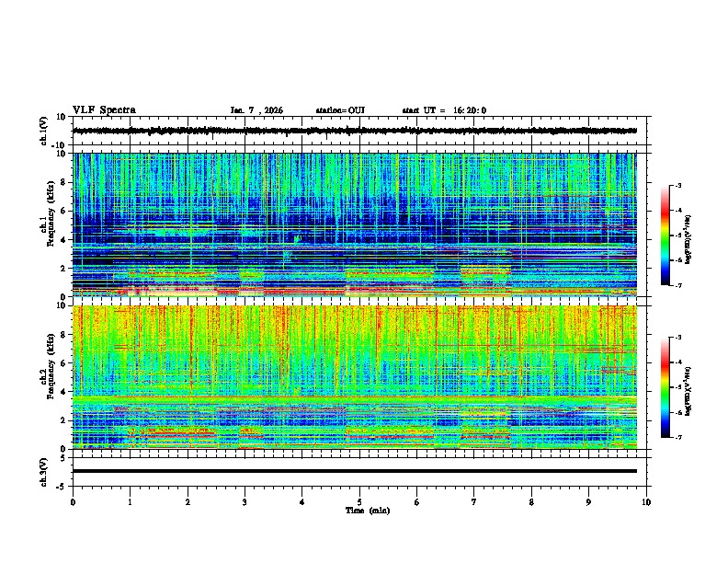Click the "-3" label on upper color bar
Screen dimensions: 728x563
[x=677, y=186]
